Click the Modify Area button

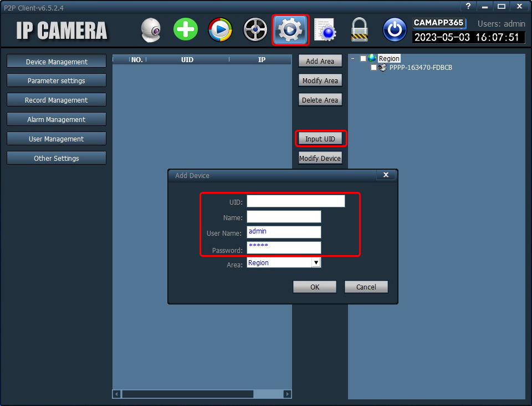pos(320,80)
